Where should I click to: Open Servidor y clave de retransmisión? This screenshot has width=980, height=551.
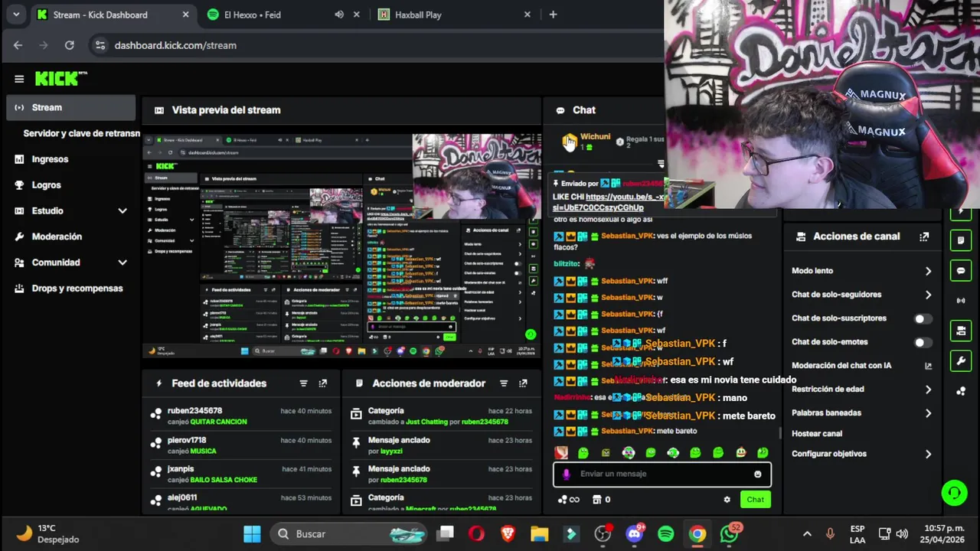click(x=81, y=133)
